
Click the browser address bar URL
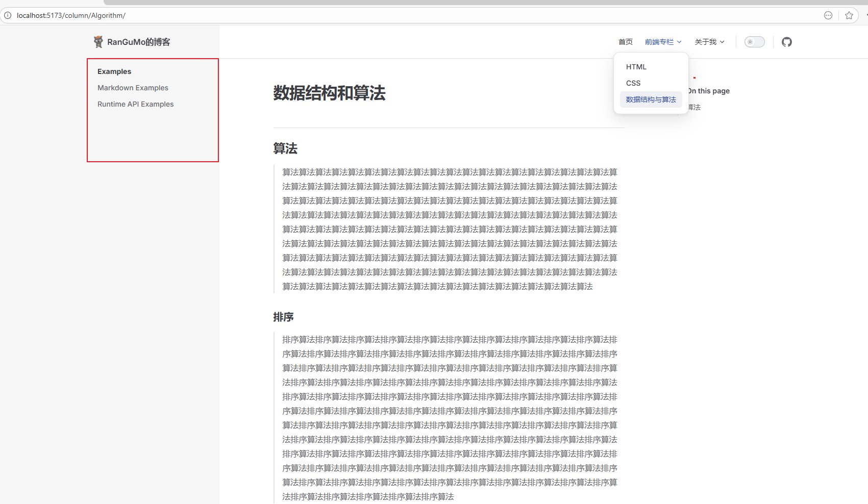(x=71, y=15)
